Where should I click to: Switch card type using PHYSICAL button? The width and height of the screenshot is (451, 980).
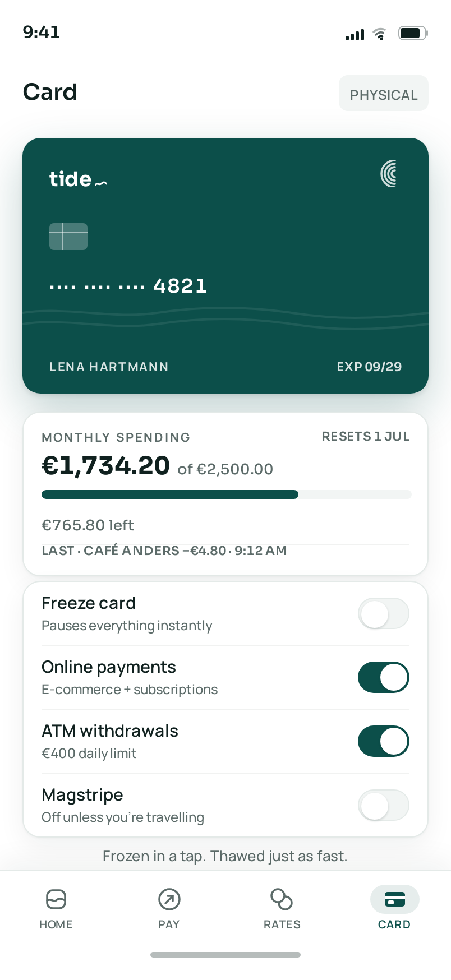click(384, 93)
